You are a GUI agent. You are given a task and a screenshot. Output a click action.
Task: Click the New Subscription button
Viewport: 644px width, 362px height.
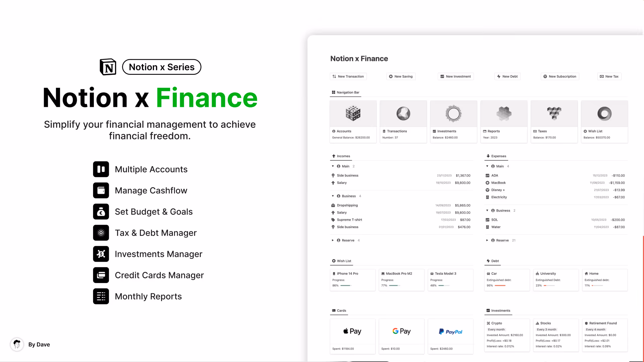point(560,76)
